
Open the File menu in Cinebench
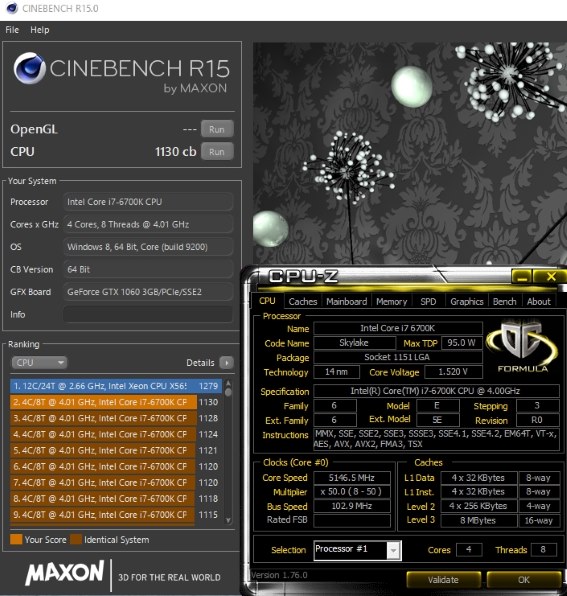point(12,30)
